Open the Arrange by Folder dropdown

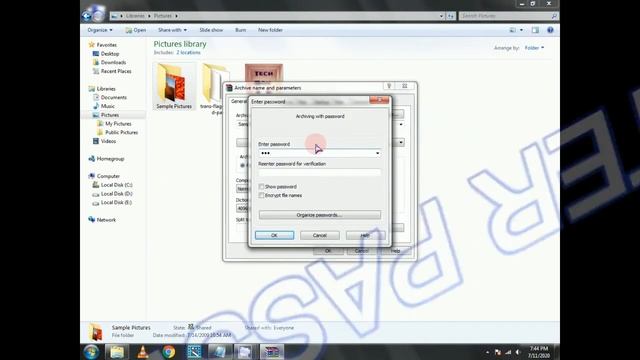click(534, 48)
